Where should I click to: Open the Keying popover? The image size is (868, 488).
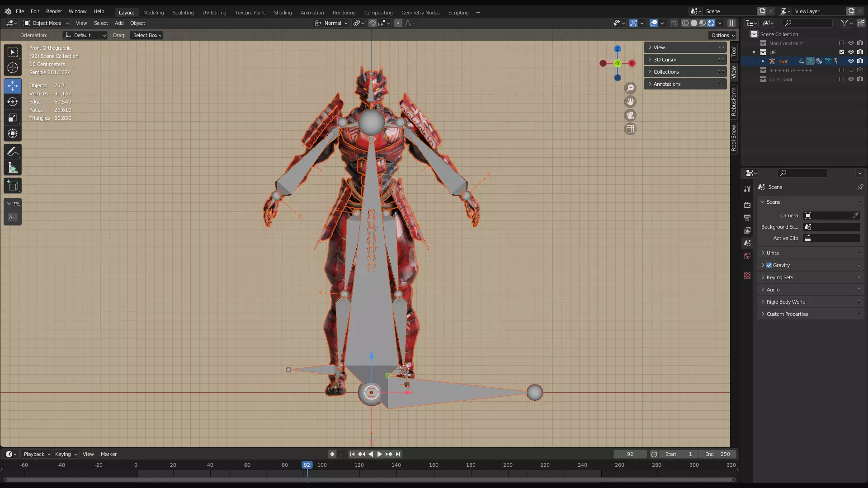point(66,454)
